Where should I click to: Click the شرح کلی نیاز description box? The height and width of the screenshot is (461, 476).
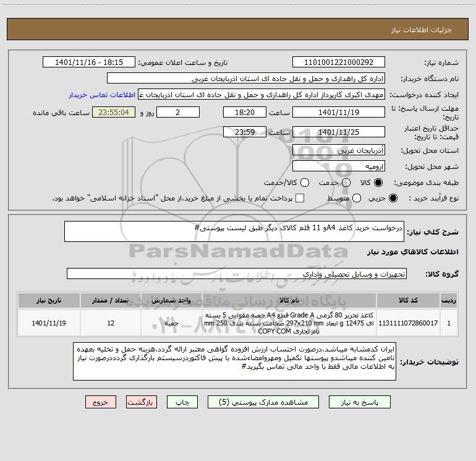point(234,231)
